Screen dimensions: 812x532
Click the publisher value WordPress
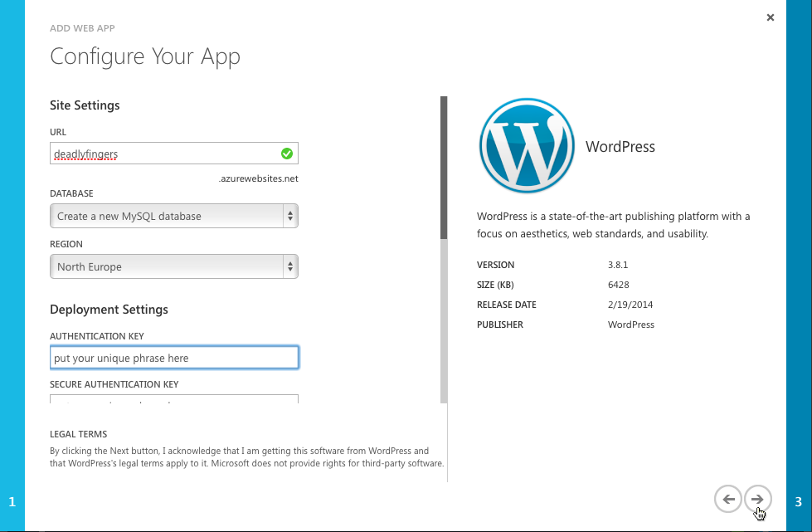tap(630, 325)
